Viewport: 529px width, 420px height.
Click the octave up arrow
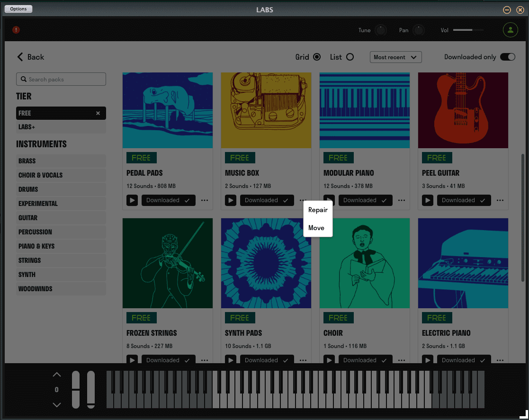[x=57, y=375]
